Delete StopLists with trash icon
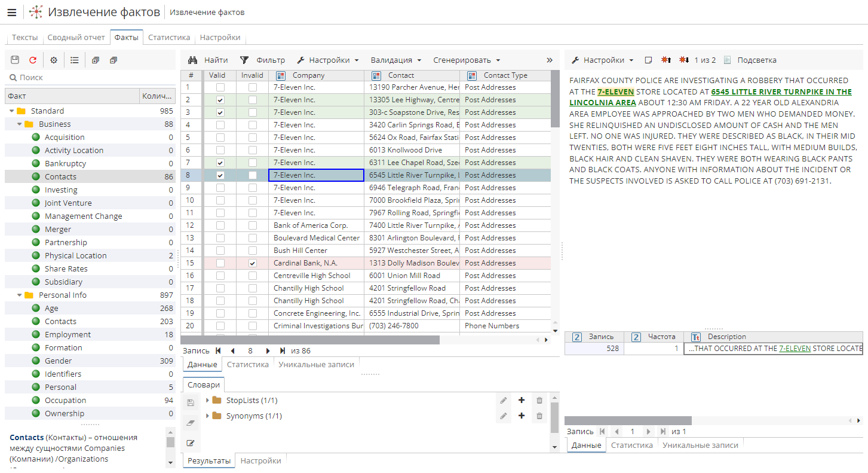Image resolution: width=868 pixels, height=473 pixels. tap(539, 400)
